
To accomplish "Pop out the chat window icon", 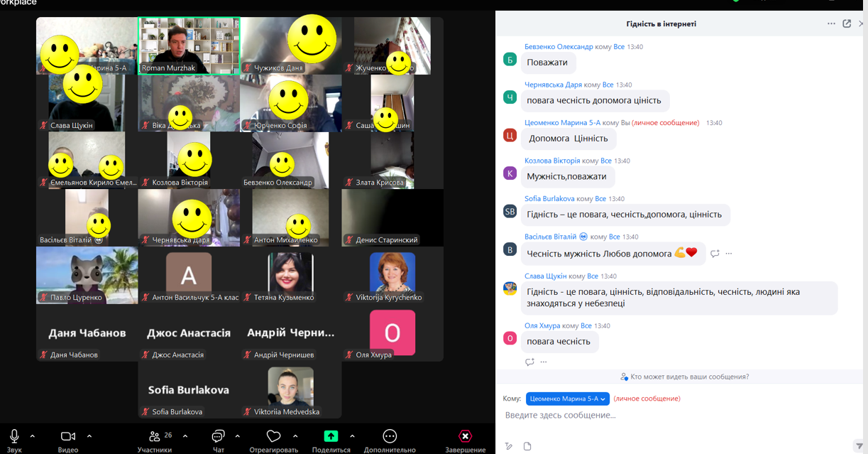I will 847,23.
